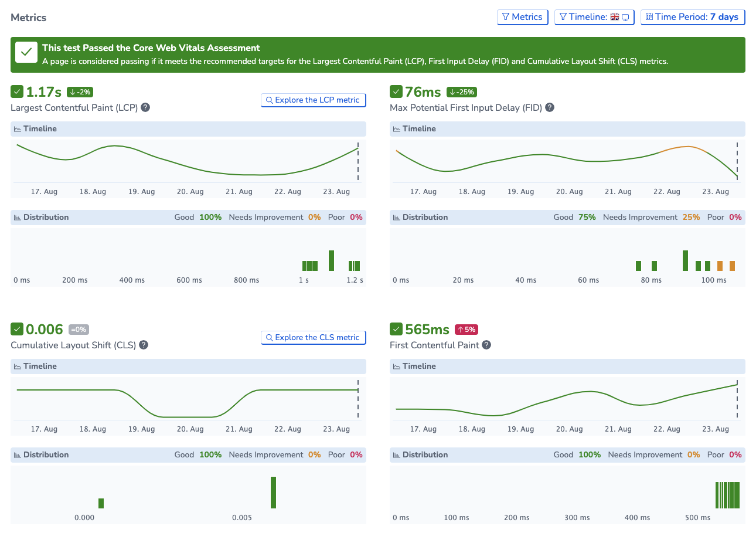
Task: Click the tallest green bar in FID distribution
Action: coord(685,261)
